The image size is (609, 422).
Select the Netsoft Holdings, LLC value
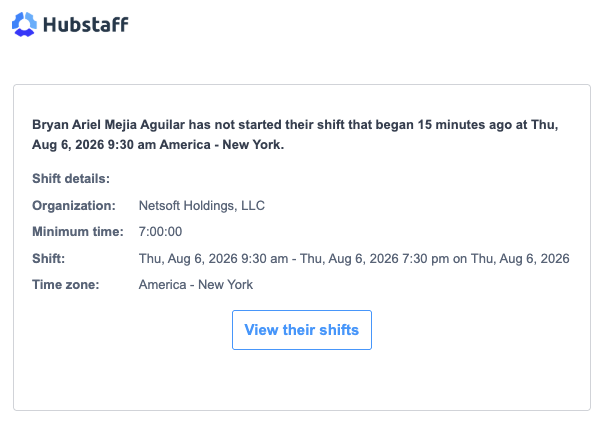pos(202,205)
